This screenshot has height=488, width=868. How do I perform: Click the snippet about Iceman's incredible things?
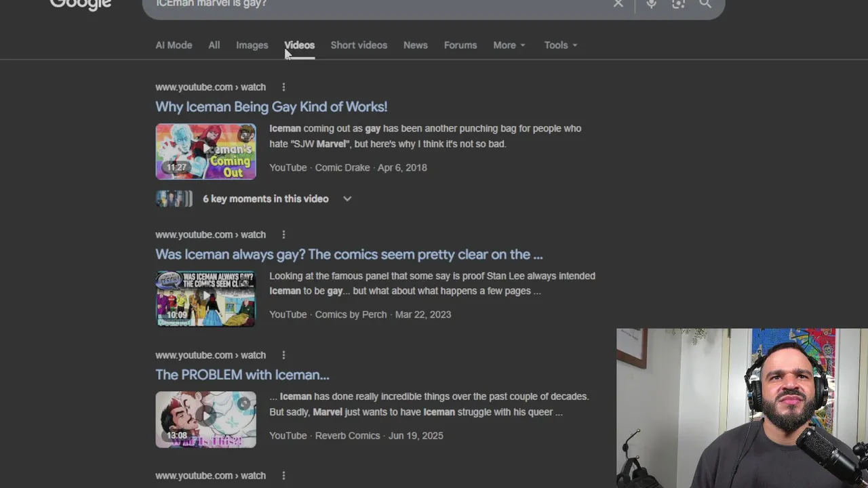pos(429,404)
